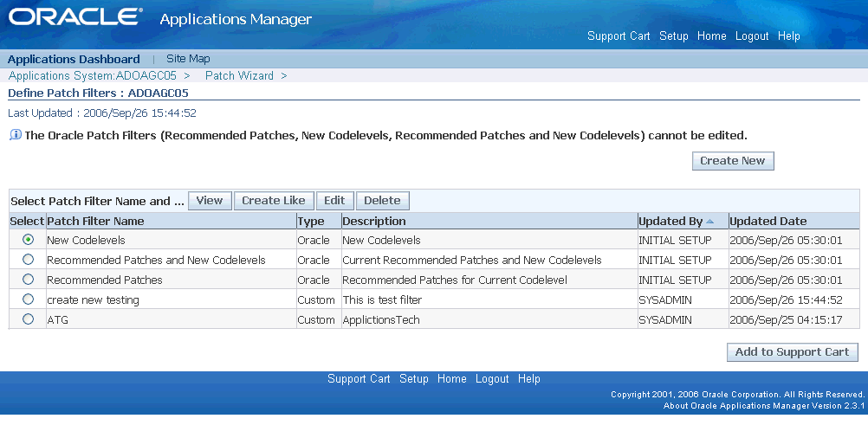This screenshot has width=868, height=425.
Task: Select the create new testing radio button
Action: [x=28, y=299]
